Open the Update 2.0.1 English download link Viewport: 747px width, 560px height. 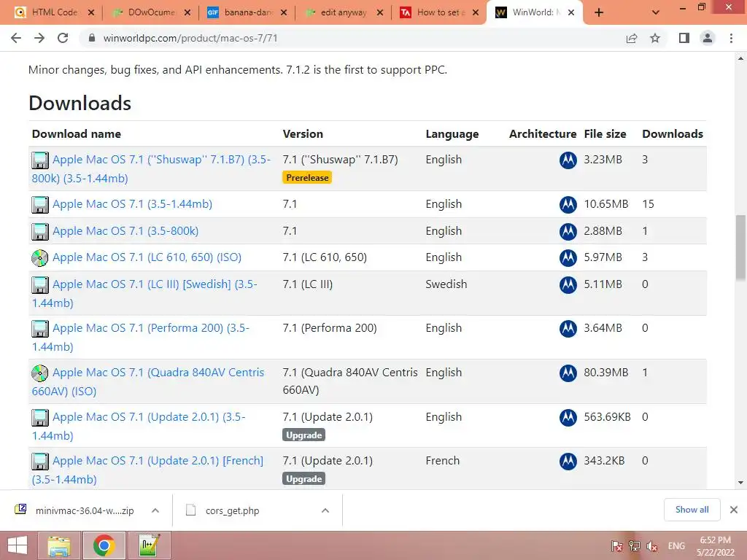coord(139,426)
